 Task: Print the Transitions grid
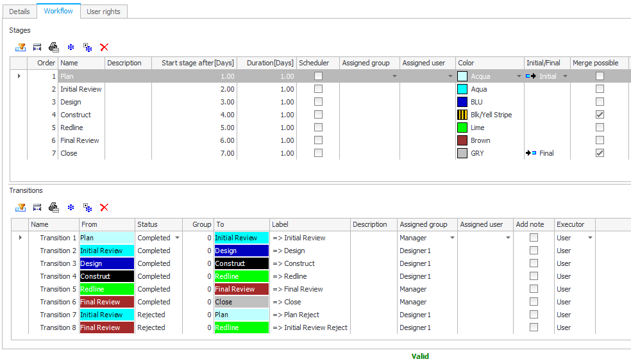(53, 208)
